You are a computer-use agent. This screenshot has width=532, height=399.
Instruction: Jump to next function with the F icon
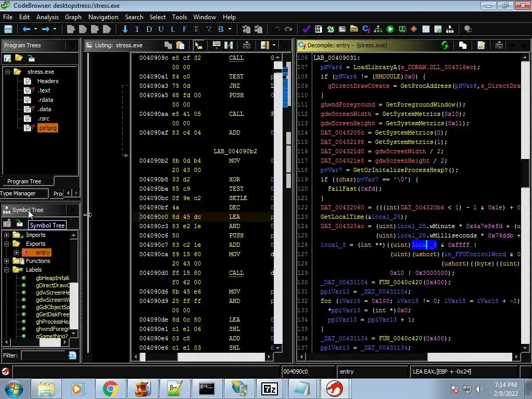[x=184, y=29]
